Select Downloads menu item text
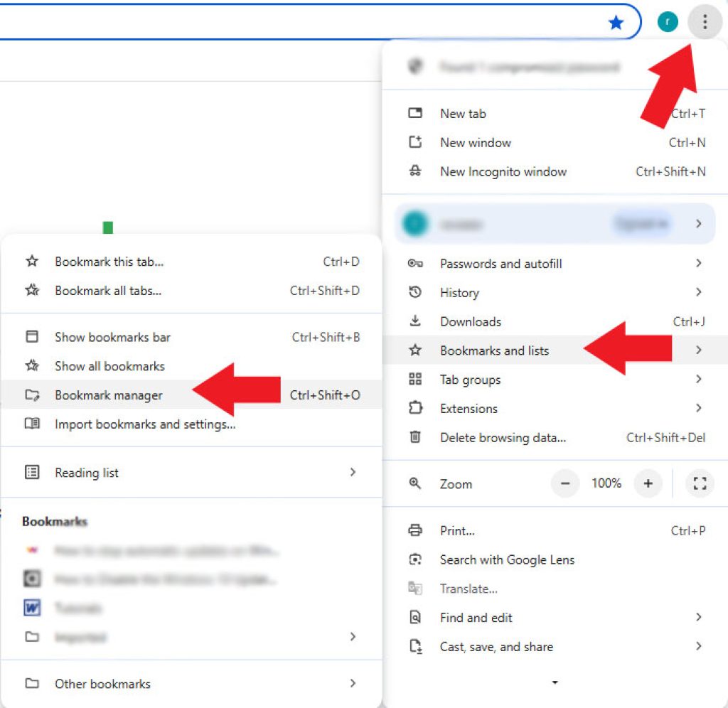This screenshot has width=728, height=708. [471, 322]
